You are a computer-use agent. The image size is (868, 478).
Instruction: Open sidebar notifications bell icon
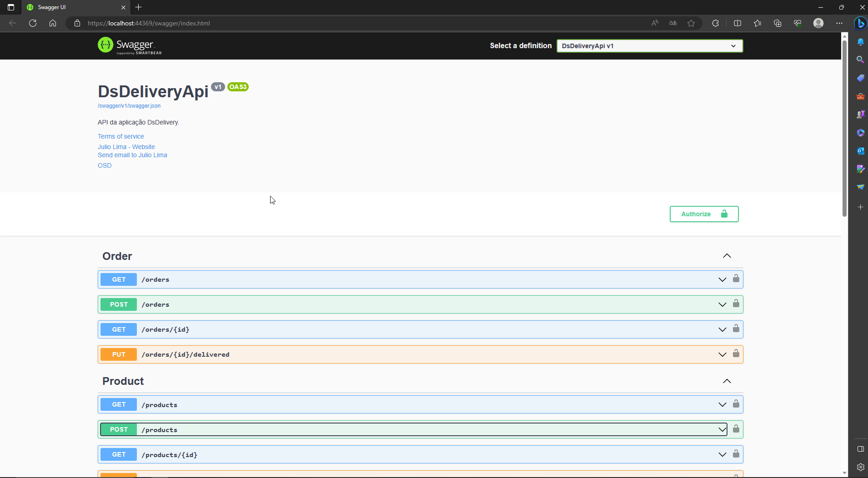pos(860,42)
